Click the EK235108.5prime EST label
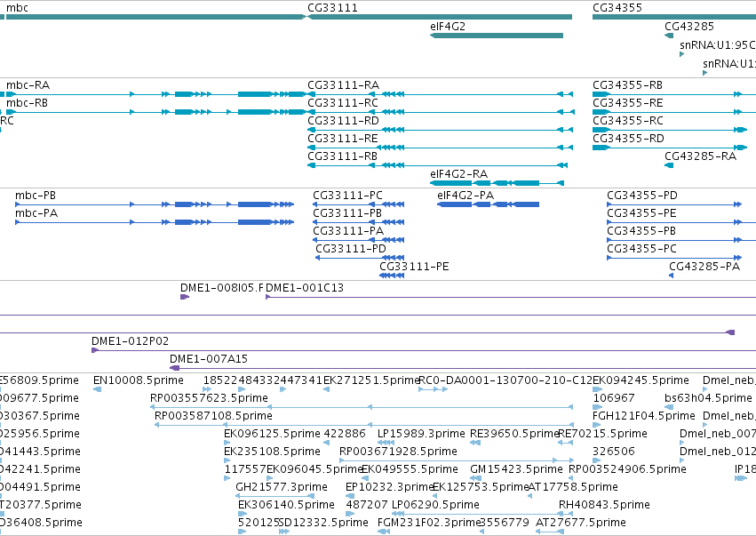The image size is (756, 536). [272, 452]
